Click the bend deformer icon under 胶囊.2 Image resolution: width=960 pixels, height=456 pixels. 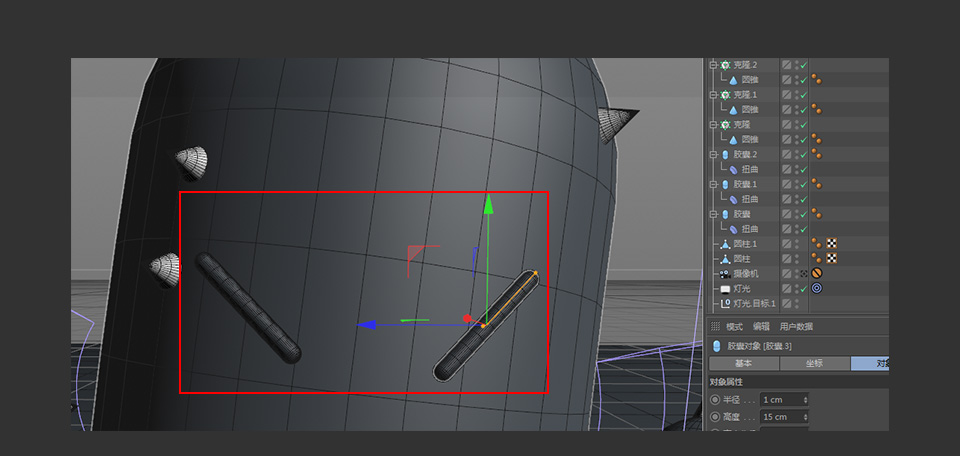pos(733,169)
